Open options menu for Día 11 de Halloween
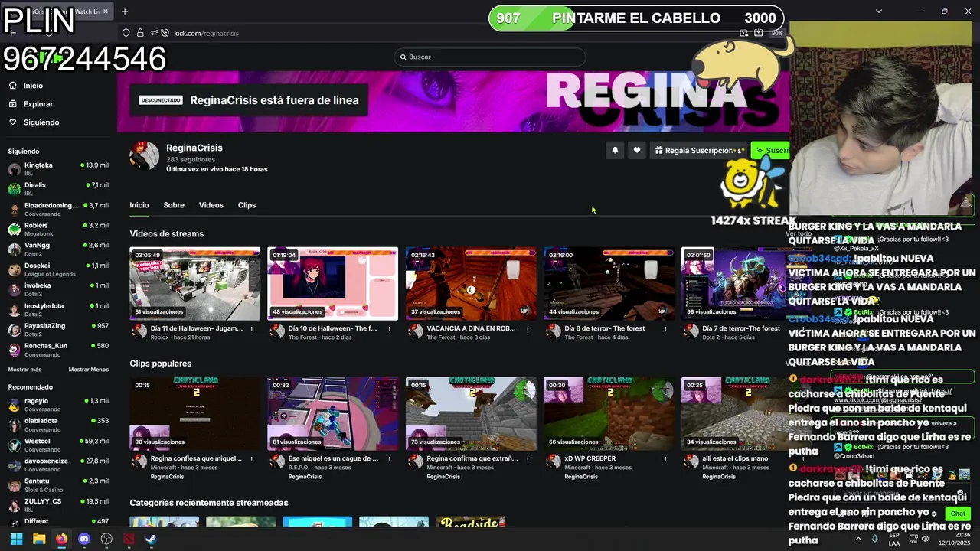The width and height of the screenshot is (980, 551). (x=251, y=329)
